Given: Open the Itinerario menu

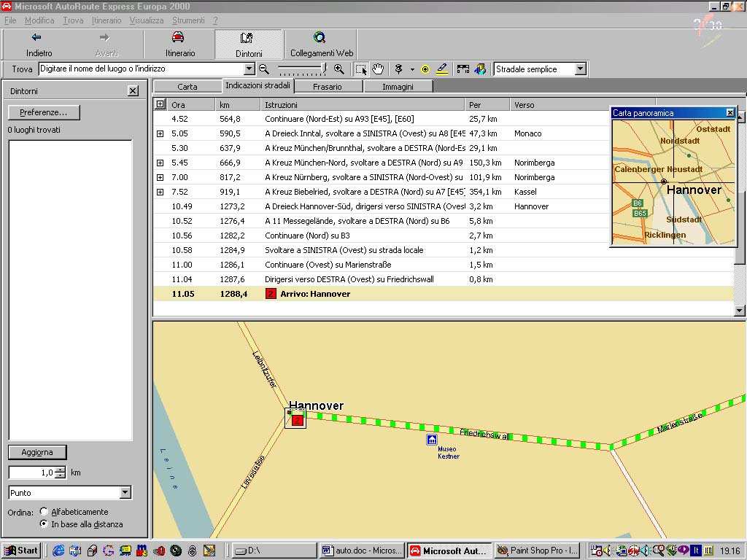Looking at the screenshot, I should [107, 20].
